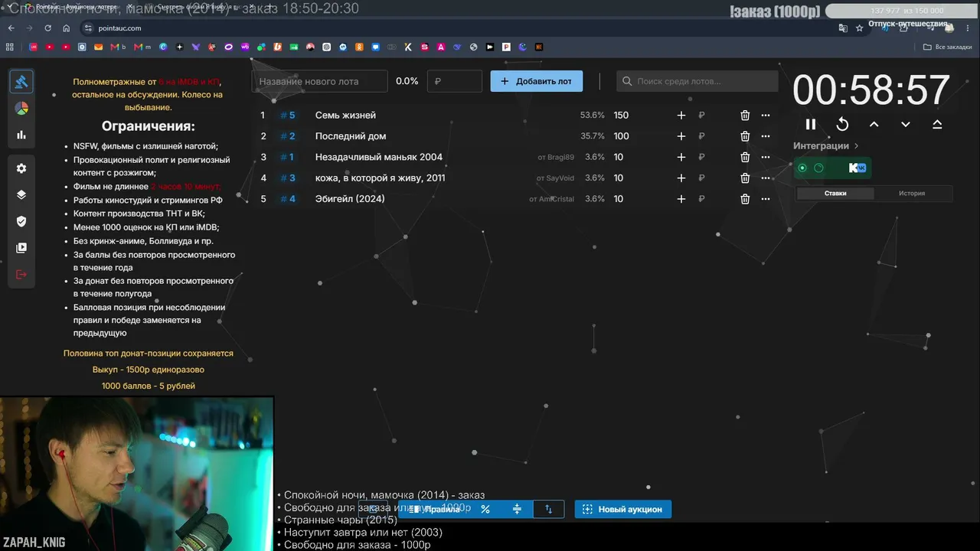Open the wheel pie-chart page in sidebar
Image resolution: width=980 pixels, height=551 pixels.
coord(21,109)
